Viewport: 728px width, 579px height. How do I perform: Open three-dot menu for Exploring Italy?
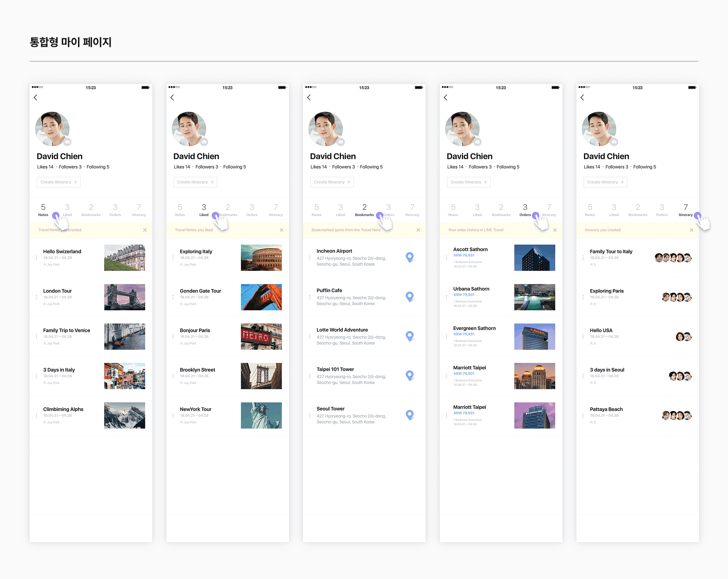(173, 258)
